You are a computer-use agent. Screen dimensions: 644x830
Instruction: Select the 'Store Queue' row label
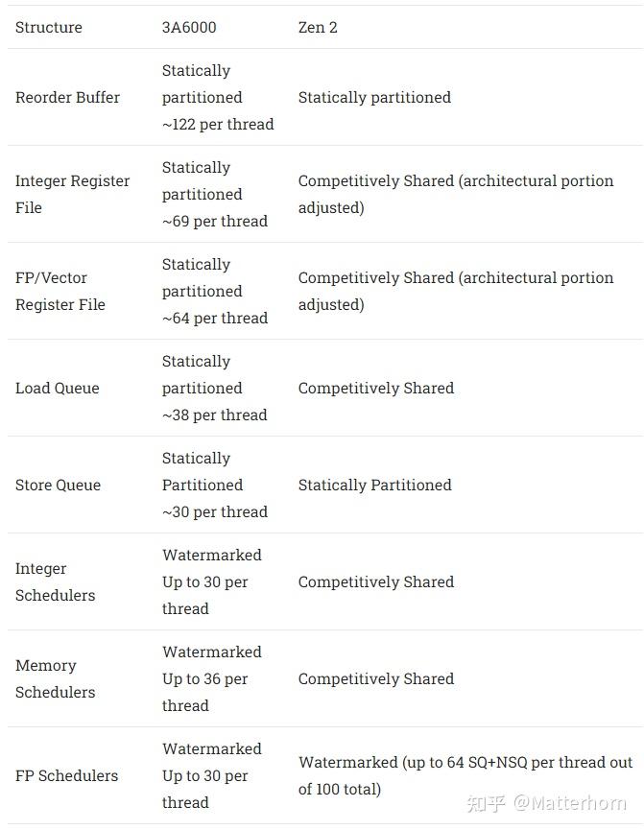pos(58,485)
